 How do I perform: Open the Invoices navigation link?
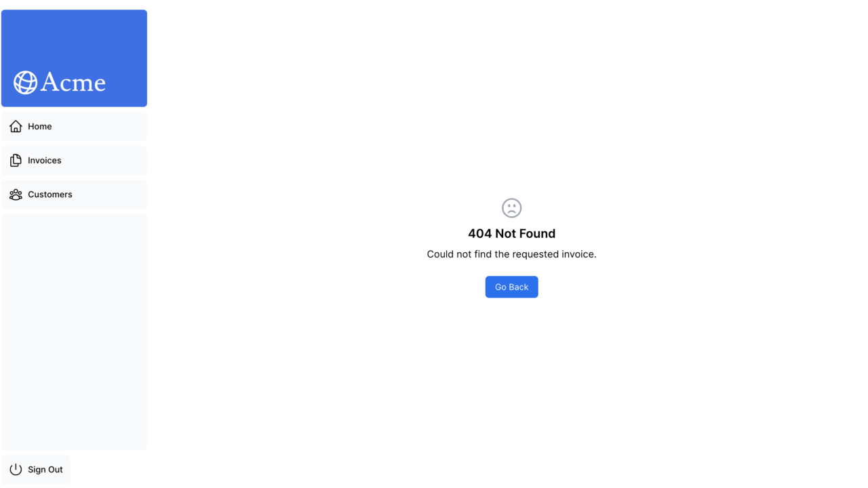(74, 161)
